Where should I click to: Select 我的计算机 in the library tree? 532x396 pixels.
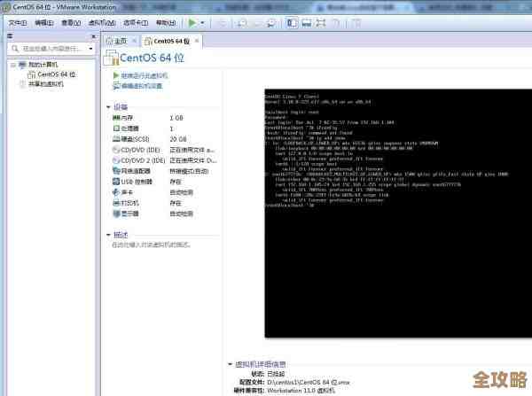pyautogui.click(x=43, y=65)
